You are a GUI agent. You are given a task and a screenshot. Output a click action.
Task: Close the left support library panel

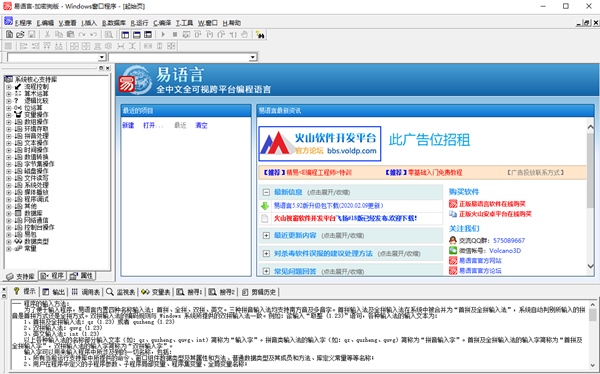[108, 68]
